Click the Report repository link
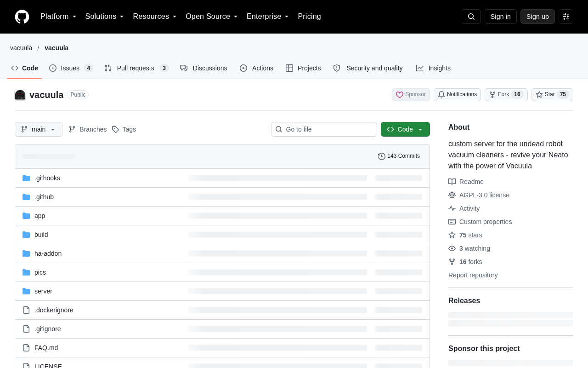 473,275
